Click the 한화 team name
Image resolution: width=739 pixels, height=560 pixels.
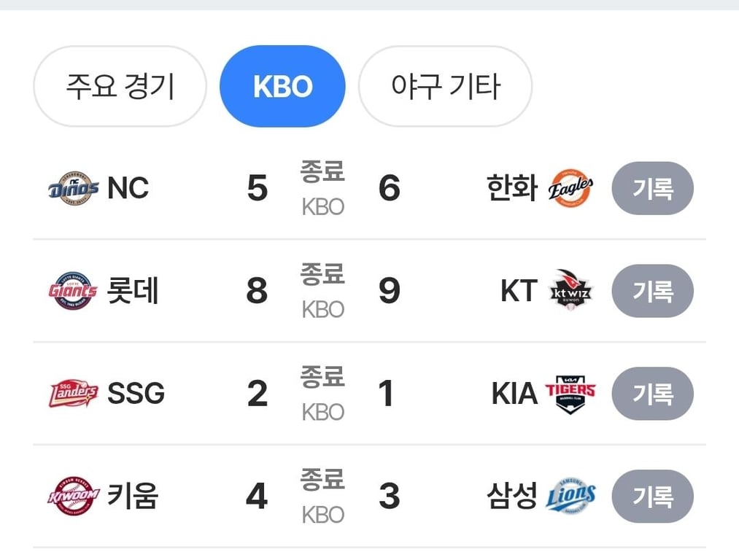point(512,189)
